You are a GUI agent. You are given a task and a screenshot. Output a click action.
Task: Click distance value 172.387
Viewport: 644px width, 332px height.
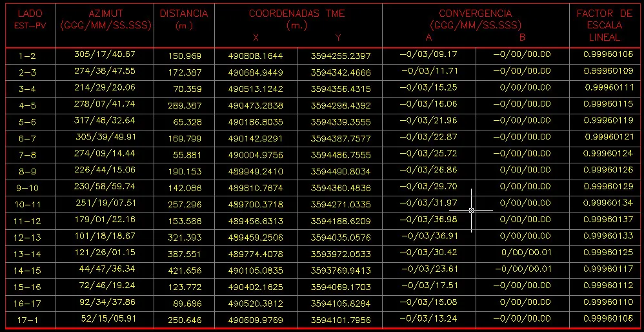tap(185, 73)
